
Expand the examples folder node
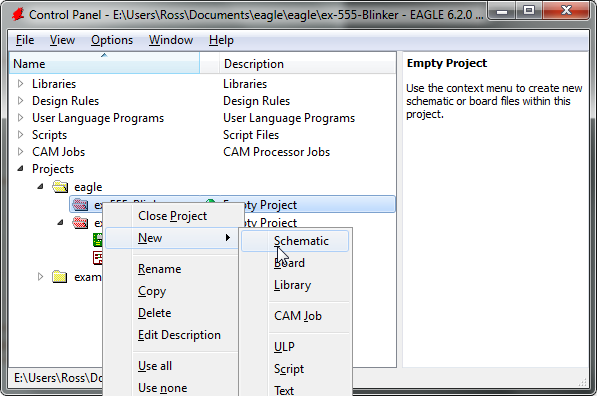point(40,276)
